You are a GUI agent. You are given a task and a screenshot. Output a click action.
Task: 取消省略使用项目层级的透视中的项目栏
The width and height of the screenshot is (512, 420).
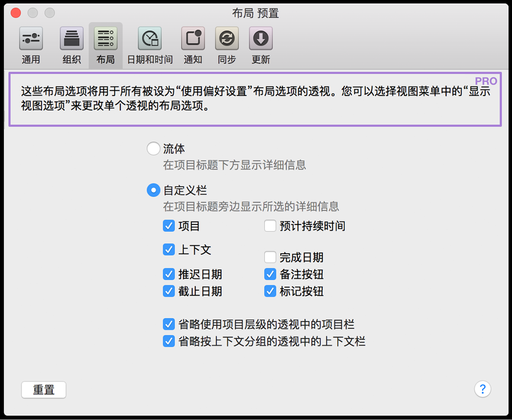(169, 324)
